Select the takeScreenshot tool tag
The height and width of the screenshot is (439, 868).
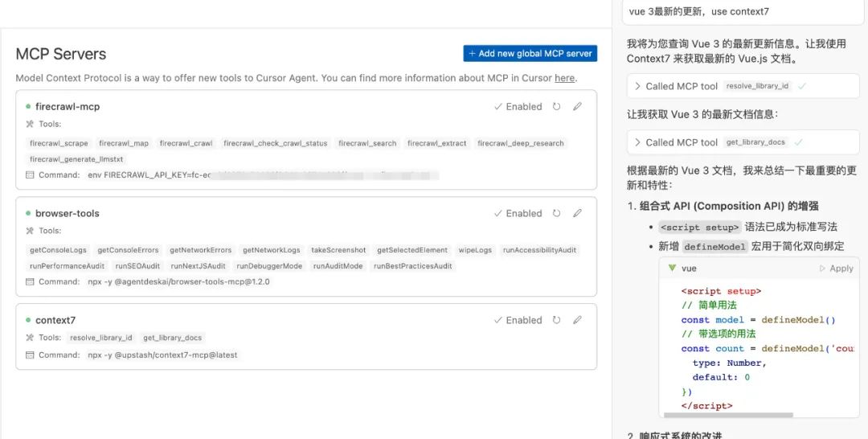point(338,250)
